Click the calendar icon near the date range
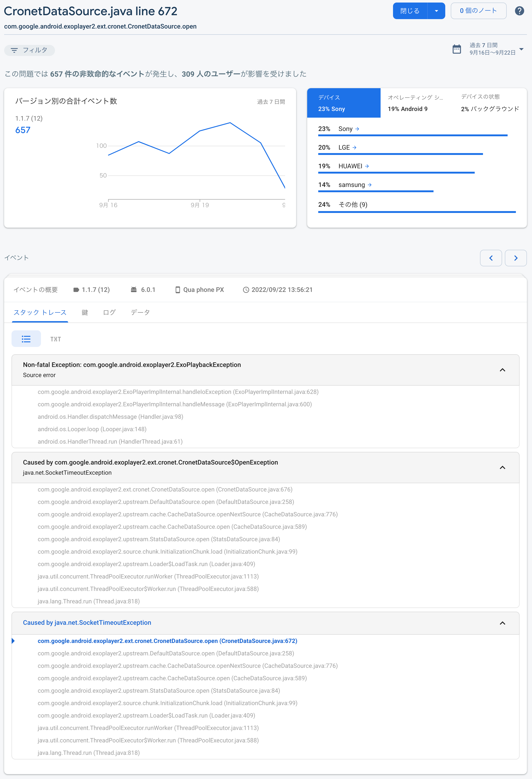The image size is (532, 779). point(457,49)
